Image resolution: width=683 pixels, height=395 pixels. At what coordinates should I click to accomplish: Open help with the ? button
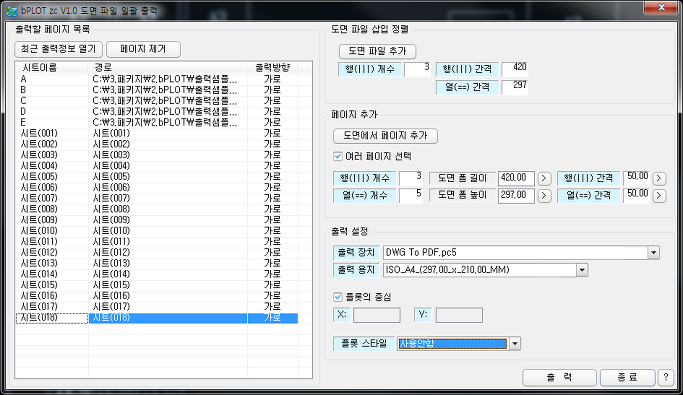666,377
